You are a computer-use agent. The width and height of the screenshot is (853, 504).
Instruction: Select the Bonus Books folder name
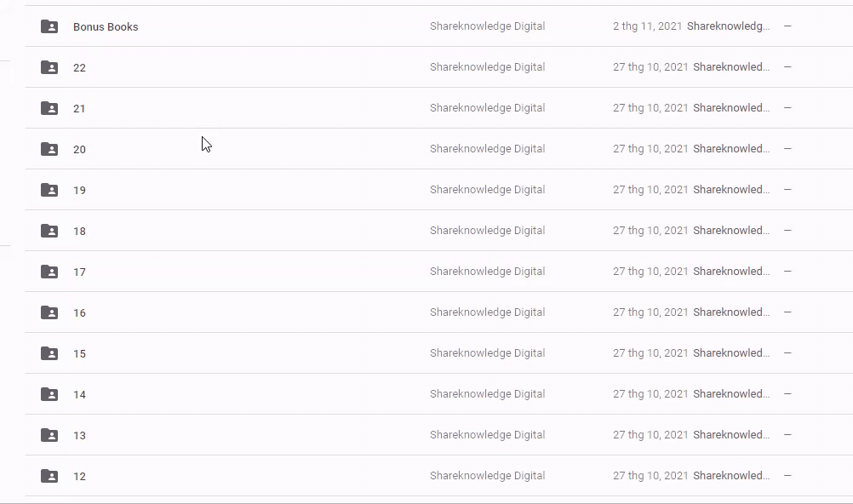coord(106,27)
